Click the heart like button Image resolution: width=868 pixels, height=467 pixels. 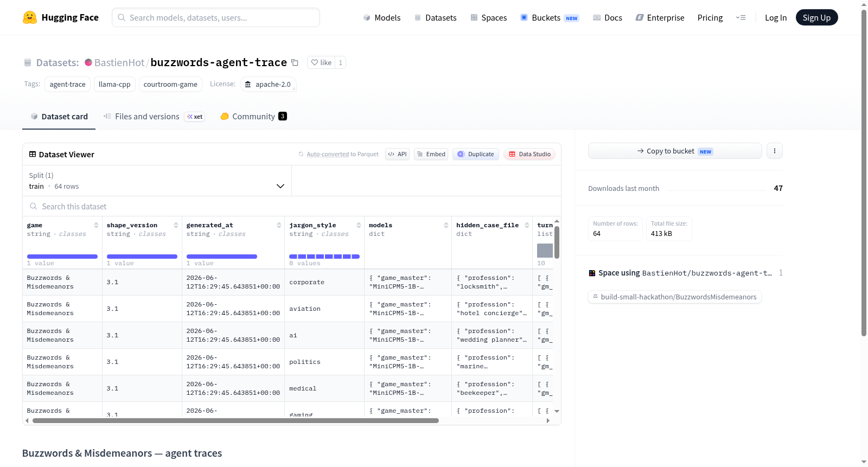321,62
